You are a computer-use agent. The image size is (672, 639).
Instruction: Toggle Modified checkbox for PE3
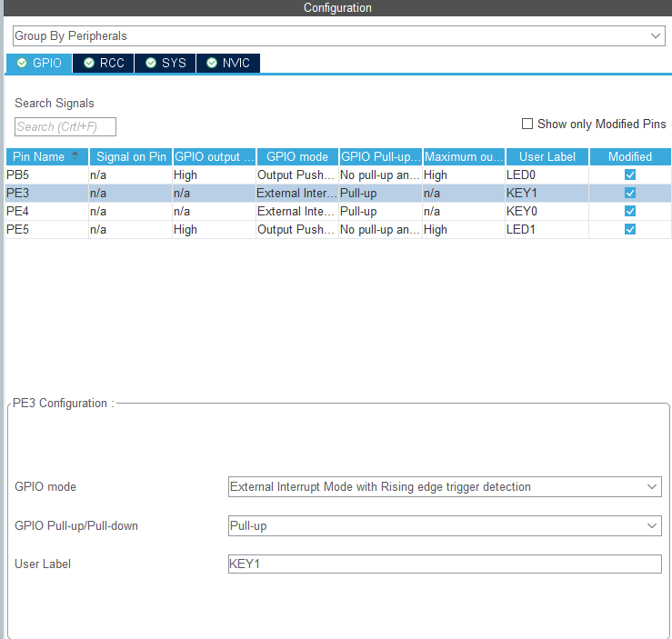tap(630, 194)
